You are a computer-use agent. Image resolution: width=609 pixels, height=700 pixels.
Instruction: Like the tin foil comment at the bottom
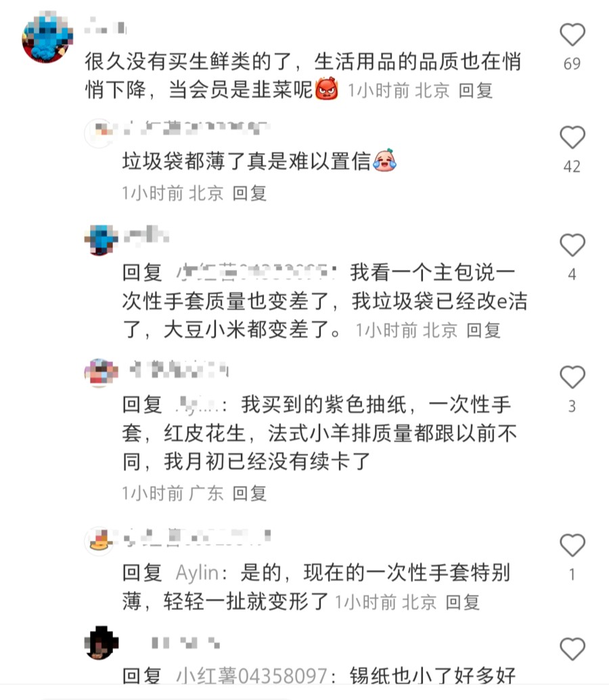tap(572, 649)
